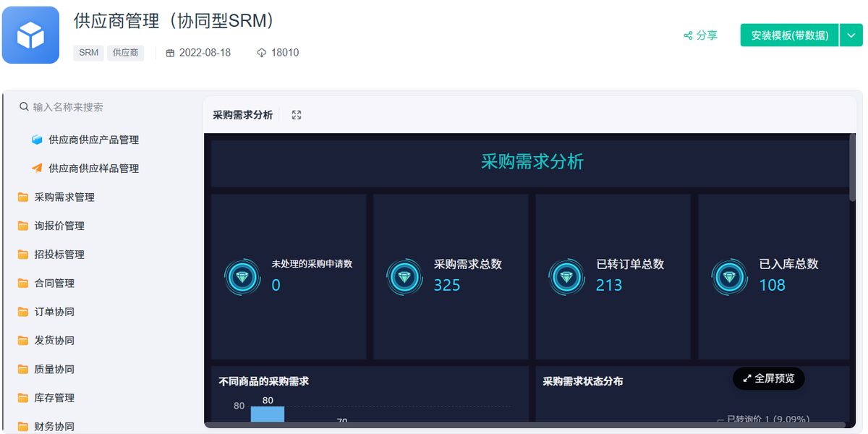This screenshot has height=434, width=868.
Task: Click the large 采购需求分析 dashboard heading
Action: coord(532,161)
